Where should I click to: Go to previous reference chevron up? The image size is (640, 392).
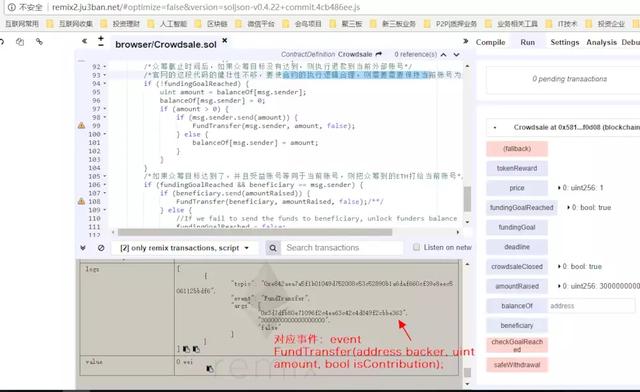click(444, 54)
